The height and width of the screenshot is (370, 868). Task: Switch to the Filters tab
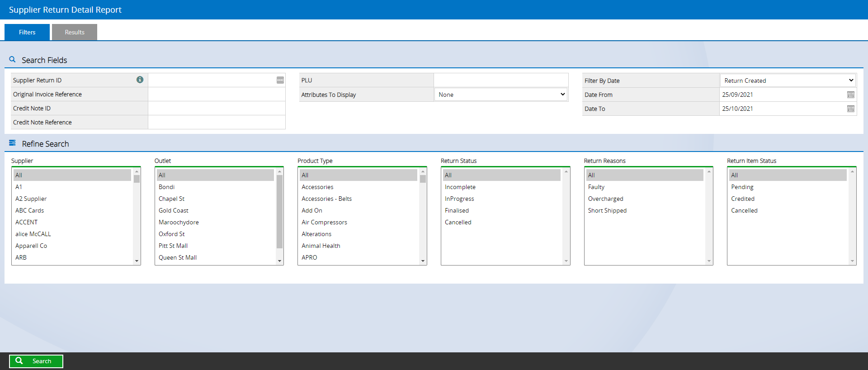tap(27, 32)
